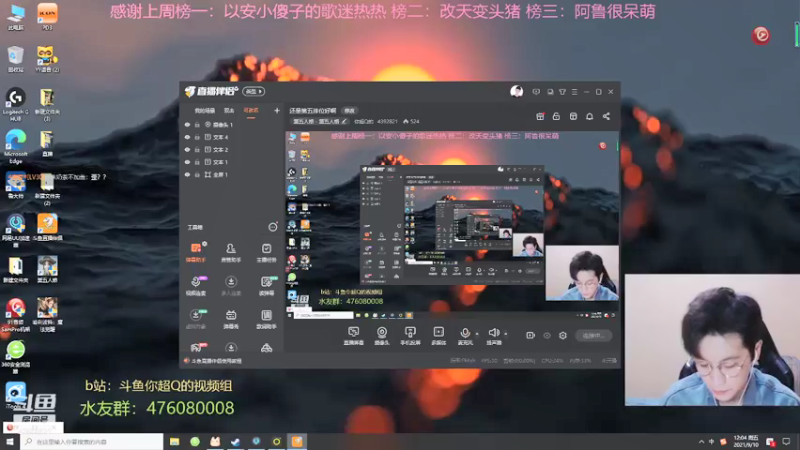Lock the 文本 2 source

pyautogui.click(x=197, y=149)
